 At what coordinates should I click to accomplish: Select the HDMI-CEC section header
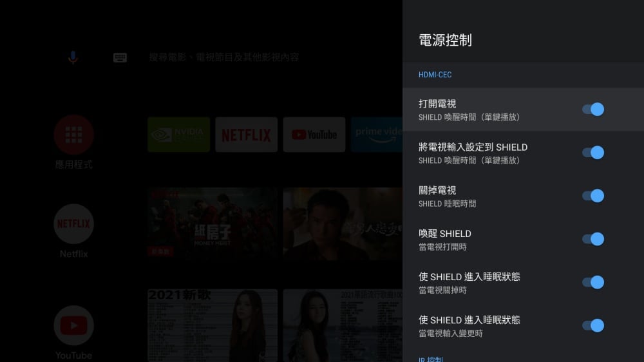pyautogui.click(x=435, y=75)
